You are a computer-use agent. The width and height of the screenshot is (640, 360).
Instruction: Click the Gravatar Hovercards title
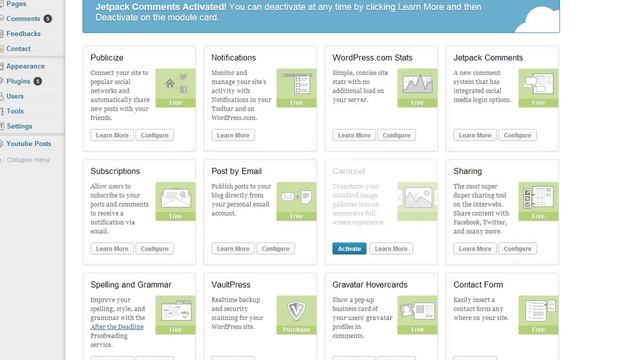[370, 284]
